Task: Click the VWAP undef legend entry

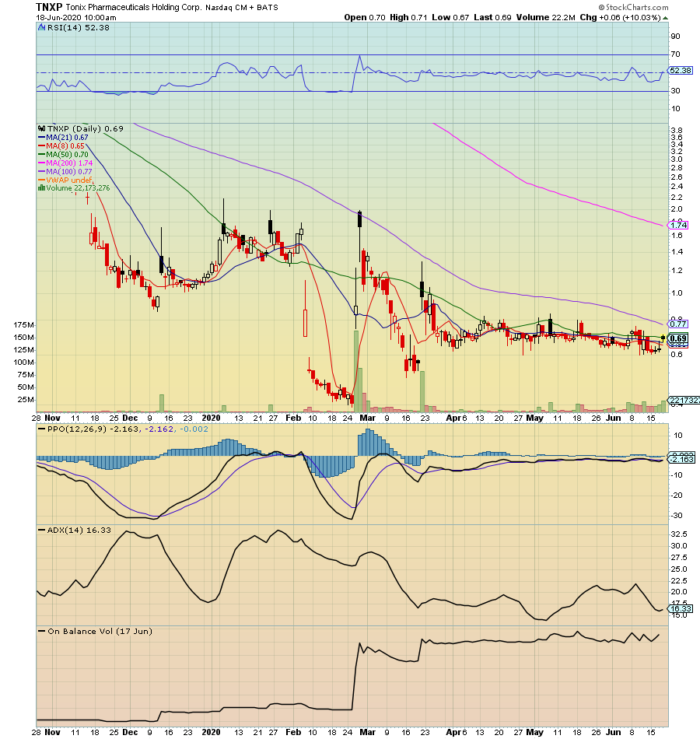Action: [68, 180]
